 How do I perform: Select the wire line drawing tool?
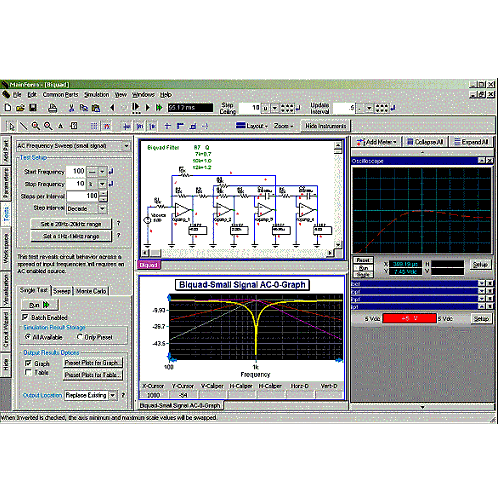(x=23, y=126)
